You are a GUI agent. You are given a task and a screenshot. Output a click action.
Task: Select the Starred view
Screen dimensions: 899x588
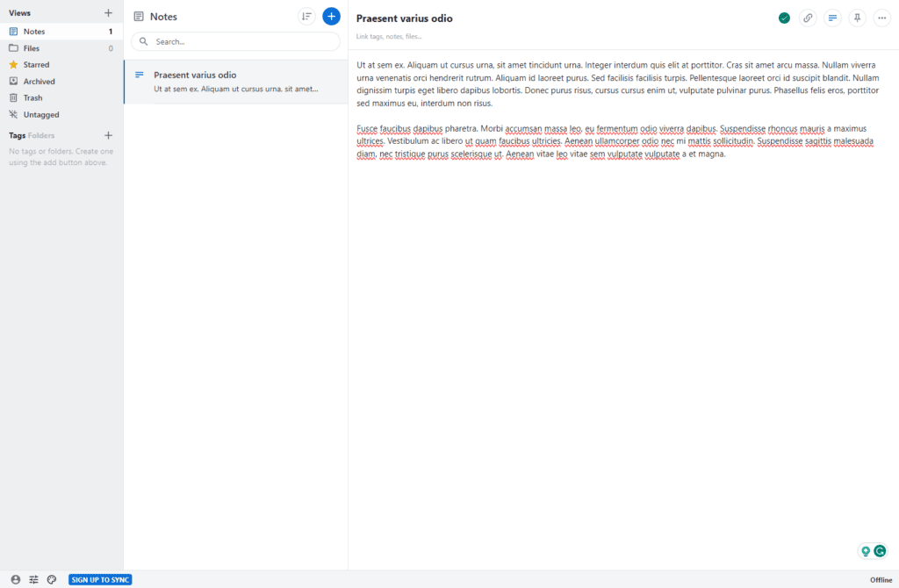(x=36, y=65)
